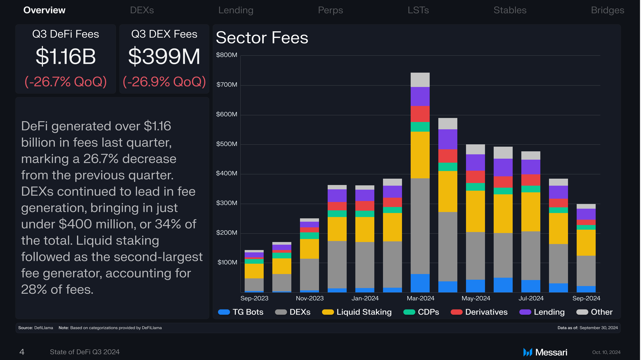Open the Overview tab
644x360 pixels.
pyautogui.click(x=44, y=10)
